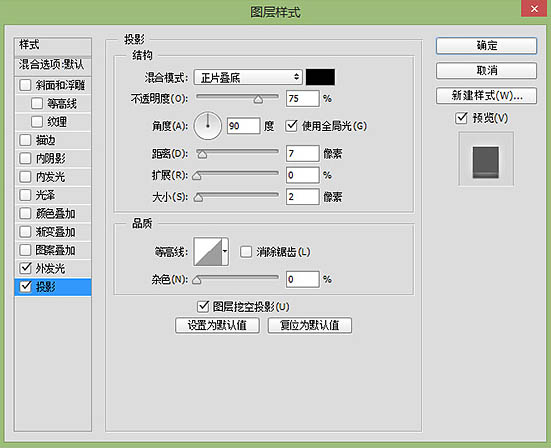Toggle the 预览 preview checkbox
The width and height of the screenshot is (551, 448).
461,118
